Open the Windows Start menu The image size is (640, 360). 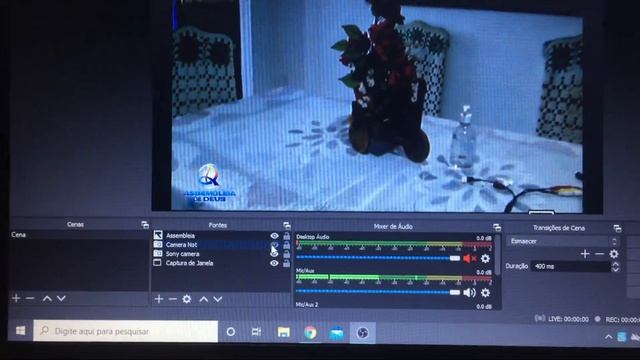pyautogui.click(x=20, y=331)
